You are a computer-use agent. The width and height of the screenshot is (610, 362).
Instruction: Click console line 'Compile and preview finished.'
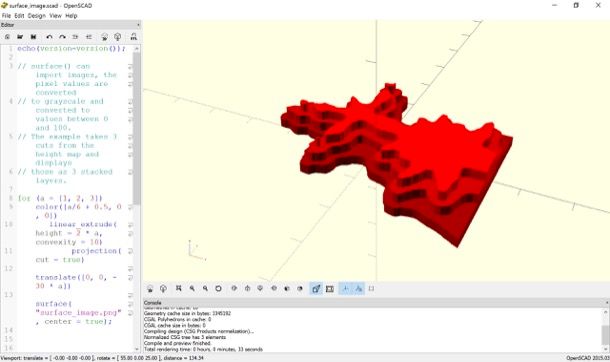(177, 343)
